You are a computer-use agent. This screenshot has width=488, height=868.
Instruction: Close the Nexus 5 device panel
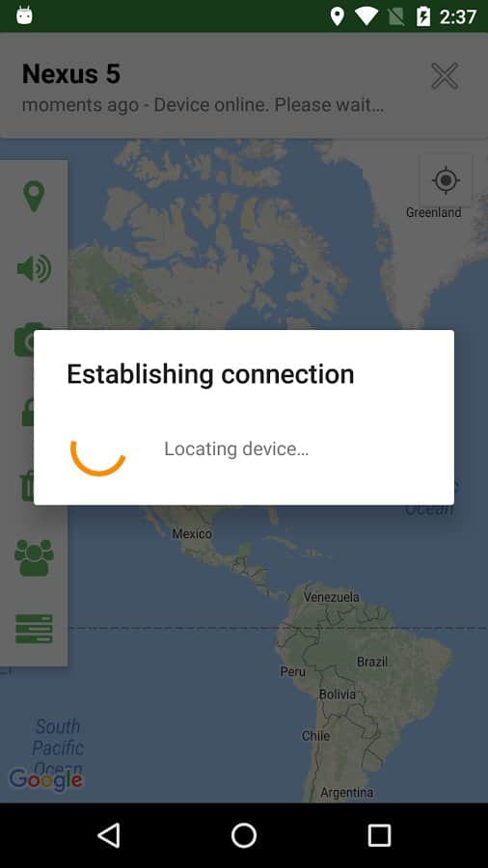pyautogui.click(x=445, y=76)
